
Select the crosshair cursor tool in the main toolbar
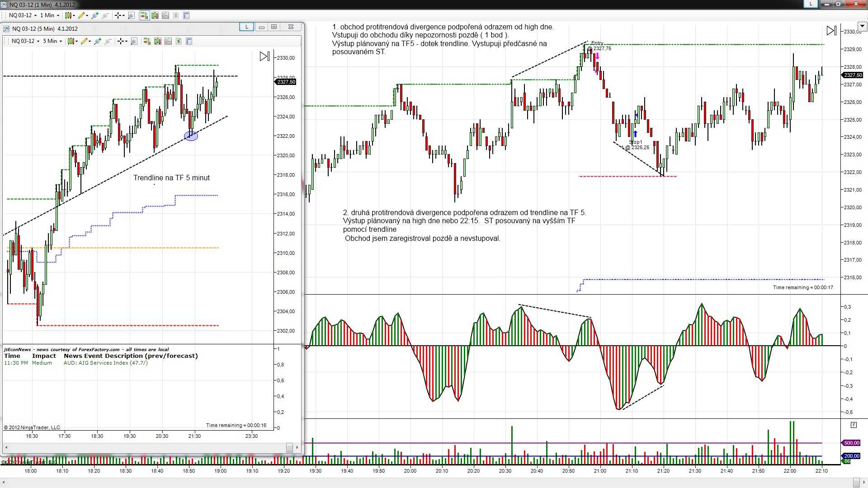coord(119,15)
